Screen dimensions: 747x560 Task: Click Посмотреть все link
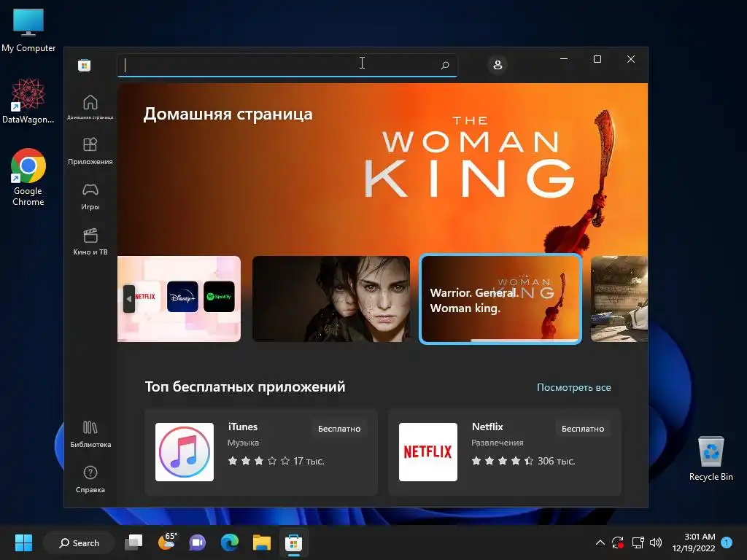pyautogui.click(x=573, y=388)
